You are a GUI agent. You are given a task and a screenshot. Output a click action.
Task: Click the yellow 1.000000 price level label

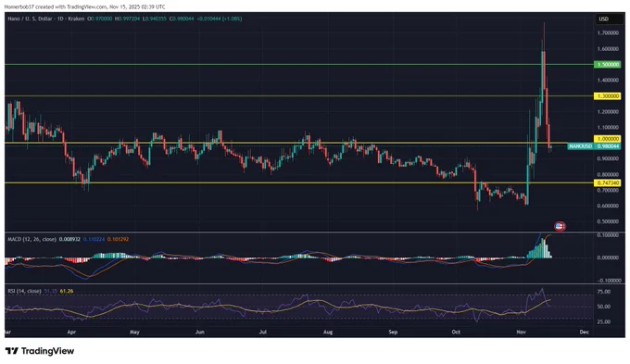[x=607, y=139]
